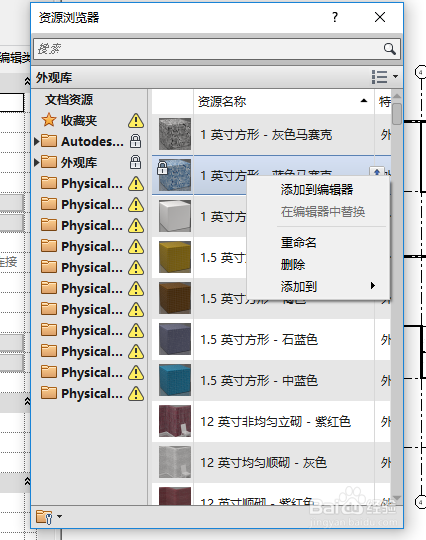Choose 添加到编辑器 in context menu
Screen dimensions: 426x540
coord(317,190)
